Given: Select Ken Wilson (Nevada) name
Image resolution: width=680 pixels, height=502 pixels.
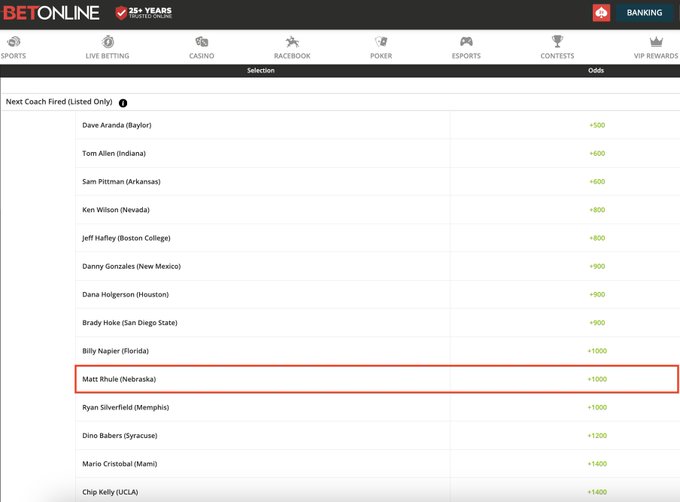Looking at the screenshot, I should (116, 210).
